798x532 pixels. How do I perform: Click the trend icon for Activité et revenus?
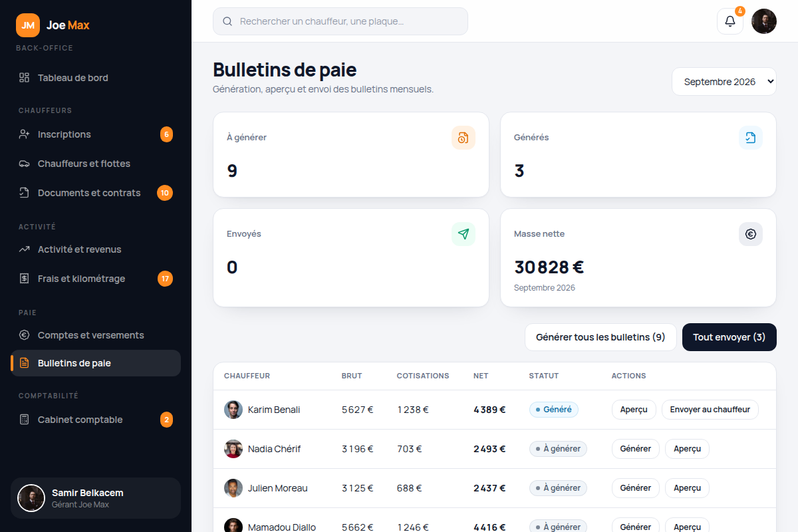24,249
